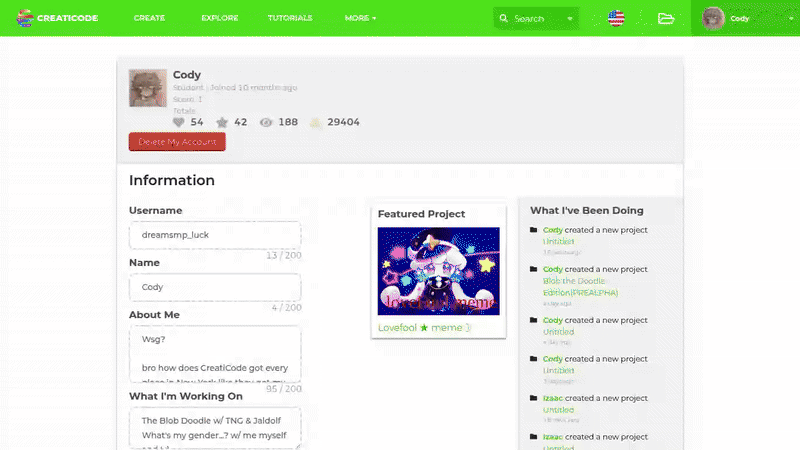
Task: Click the About Me text area
Action: click(214, 353)
